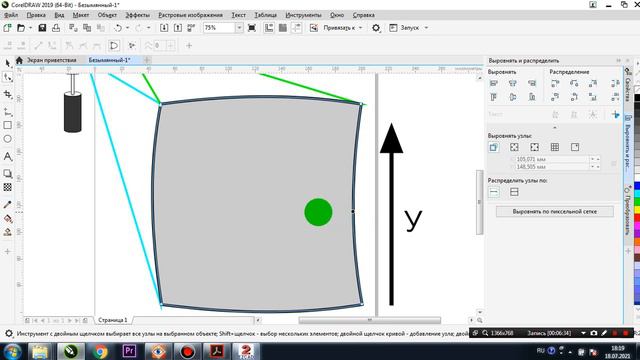Pick the red swatch in color palette
Image resolution: width=640 pixels, height=360 pixels.
(x=637, y=217)
